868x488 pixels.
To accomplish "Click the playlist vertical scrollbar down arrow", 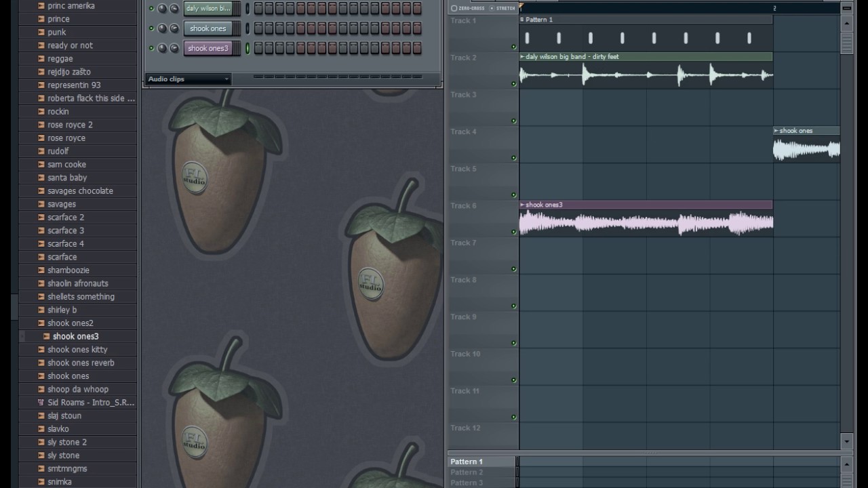I will [846, 442].
